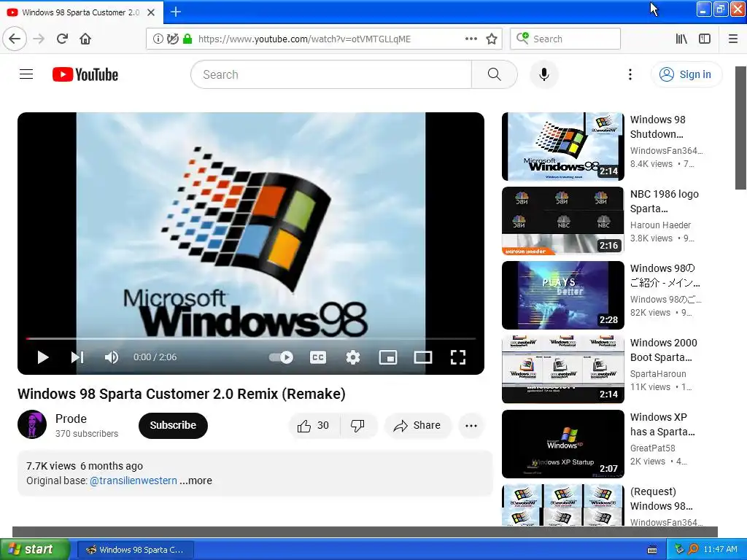Screen dimensions: 747x560
Task: Open the Firefox Library icon
Action: coord(681,39)
